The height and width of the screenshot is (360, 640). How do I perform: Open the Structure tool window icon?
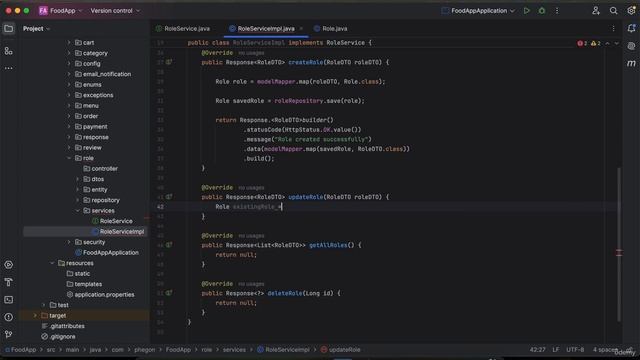coord(9,51)
